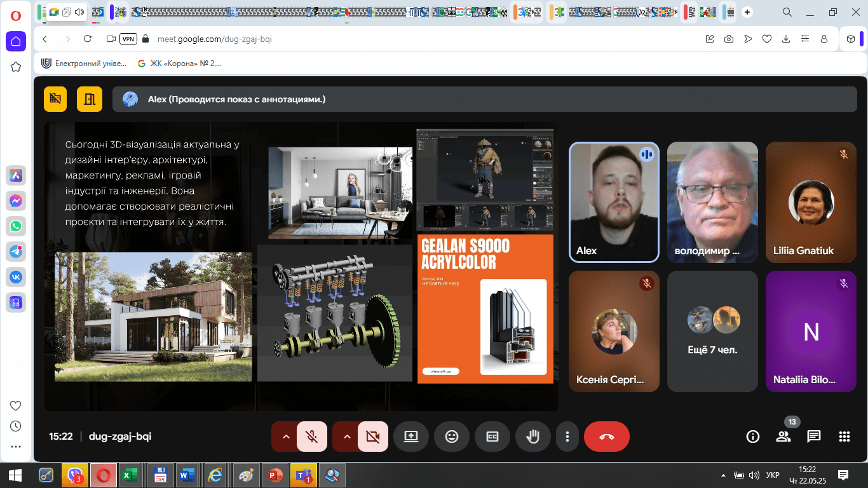Select Nataliia Bilo... participant tile
Image resolution: width=868 pixels, height=488 pixels.
pos(811,331)
